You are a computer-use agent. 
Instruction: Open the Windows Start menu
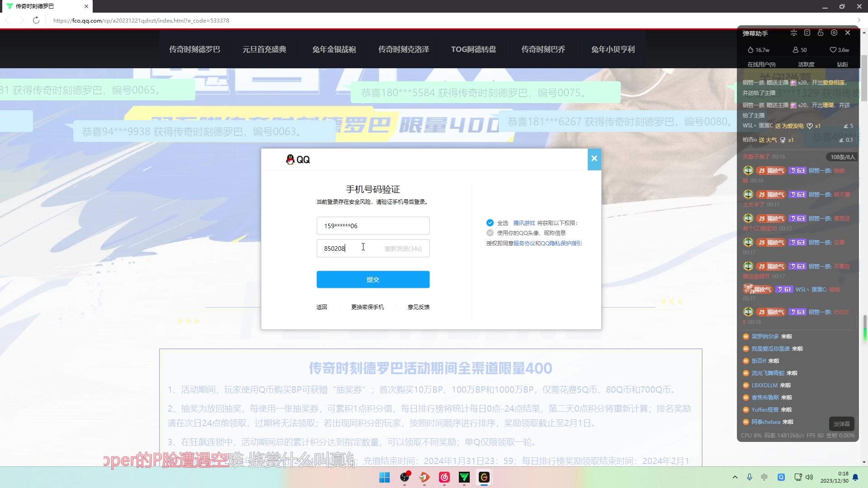pos(384,477)
